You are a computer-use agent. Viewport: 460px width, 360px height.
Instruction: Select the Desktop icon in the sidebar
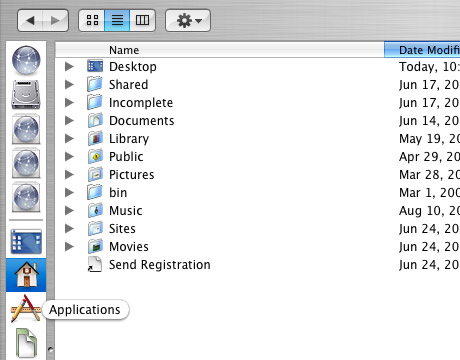click(26, 241)
